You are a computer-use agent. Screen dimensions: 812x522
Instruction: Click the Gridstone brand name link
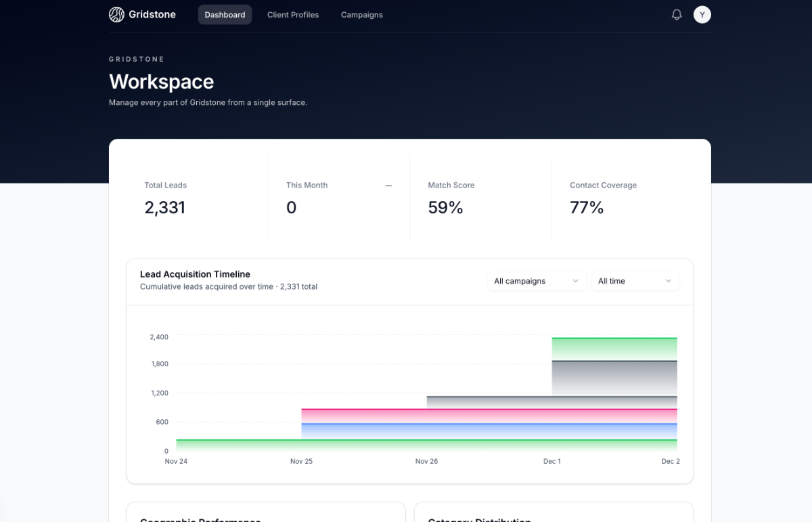pos(152,15)
